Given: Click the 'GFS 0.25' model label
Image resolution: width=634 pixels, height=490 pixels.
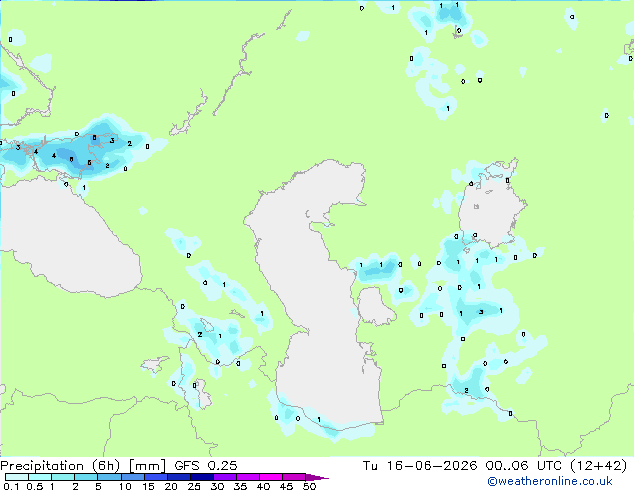Looking at the screenshot, I should click(205, 466).
